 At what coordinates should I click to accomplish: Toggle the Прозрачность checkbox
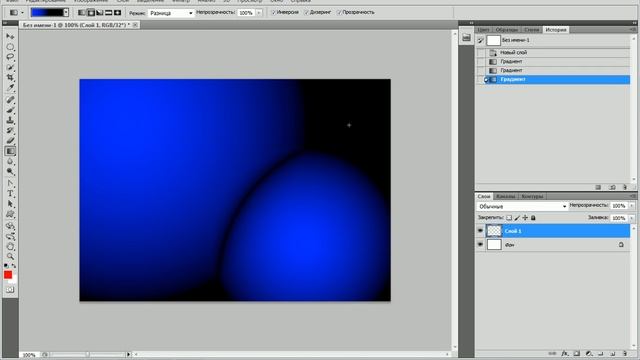click(339, 13)
